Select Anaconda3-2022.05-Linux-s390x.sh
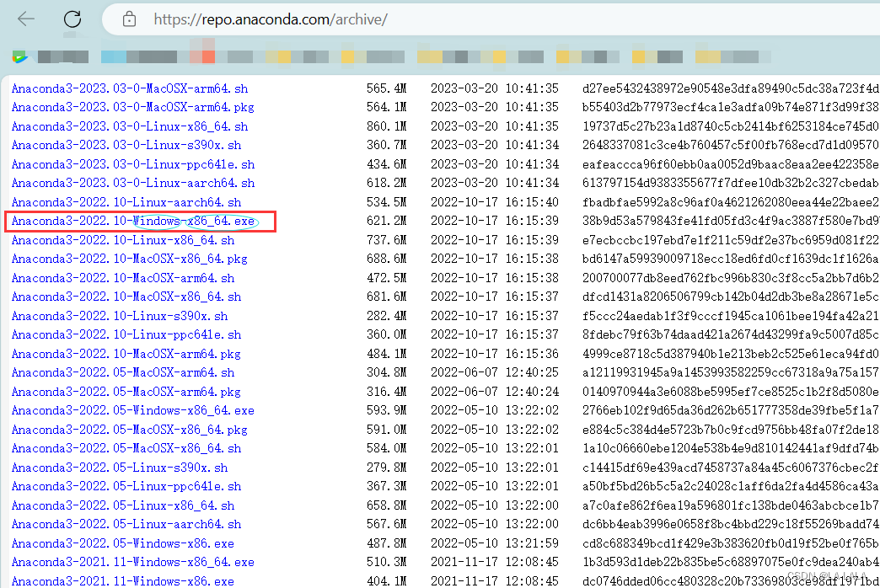This screenshot has width=880, height=588. tap(120, 468)
